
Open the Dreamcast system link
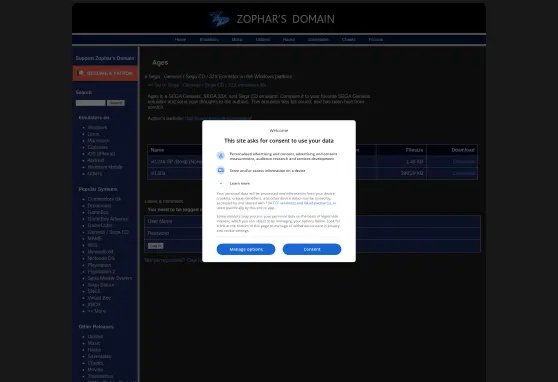pos(99,205)
